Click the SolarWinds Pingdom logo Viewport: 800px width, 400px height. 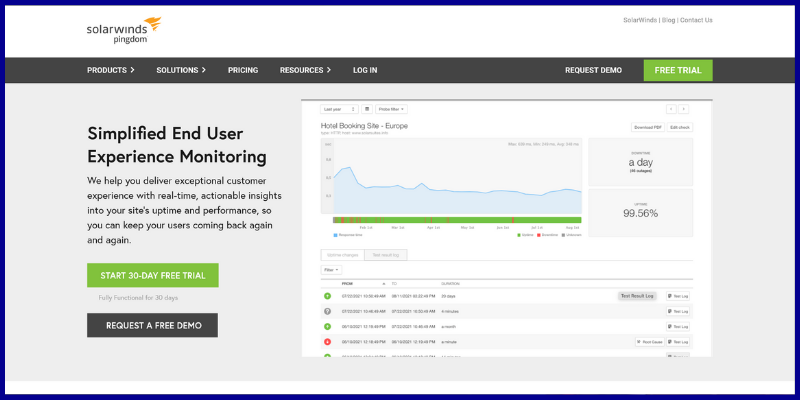point(124,30)
